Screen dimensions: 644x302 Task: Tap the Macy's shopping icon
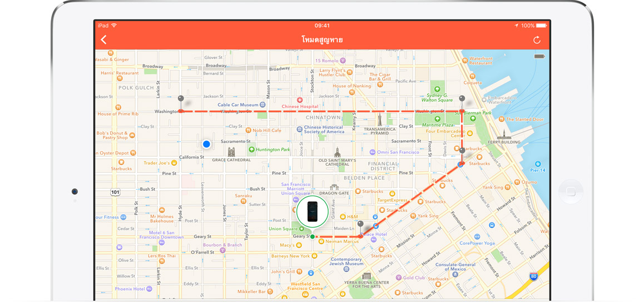(x=299, y=245)
